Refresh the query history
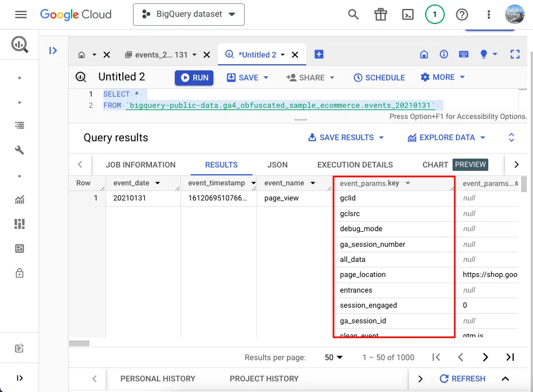The image size is (533, 392). point(463,379)
